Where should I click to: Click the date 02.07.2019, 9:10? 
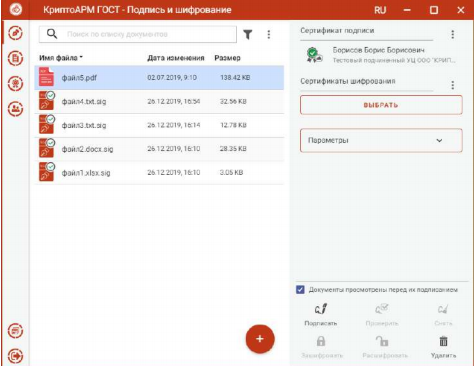pyautogui.click(x=172, y=77)
